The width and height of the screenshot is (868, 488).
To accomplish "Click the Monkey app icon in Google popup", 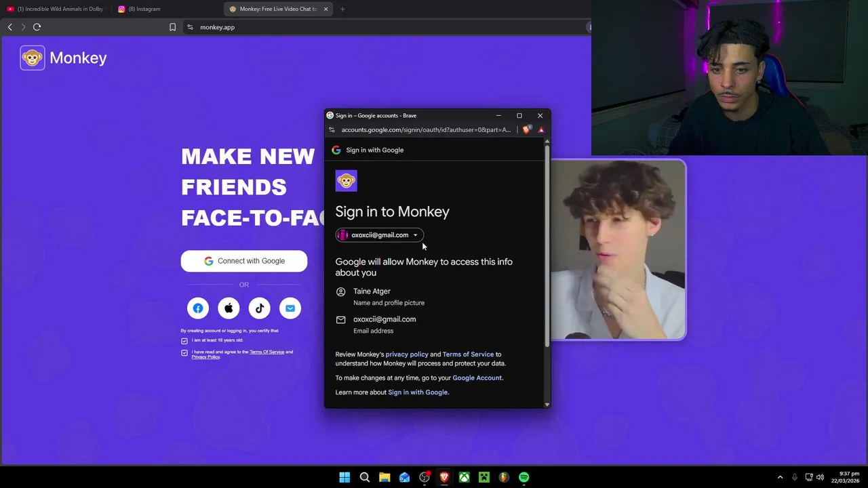I will point(346,181).
